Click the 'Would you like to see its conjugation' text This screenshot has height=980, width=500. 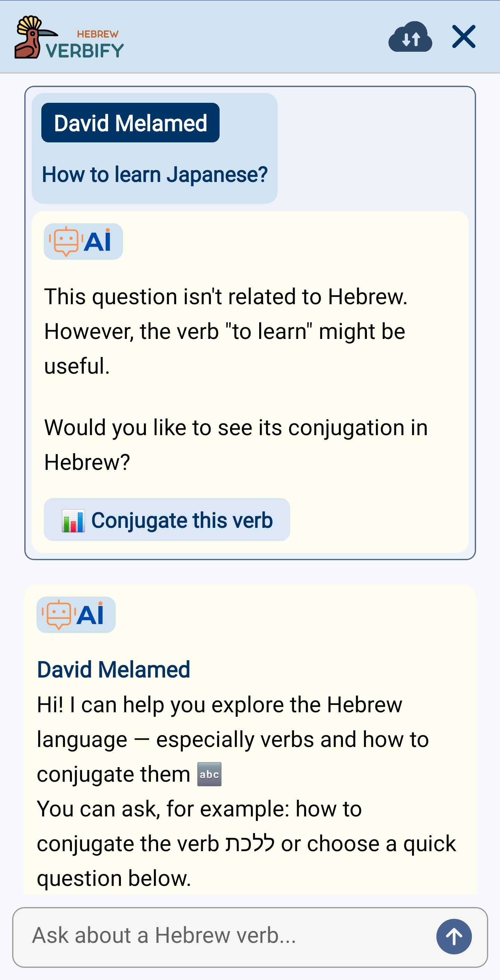pos(237,428)
